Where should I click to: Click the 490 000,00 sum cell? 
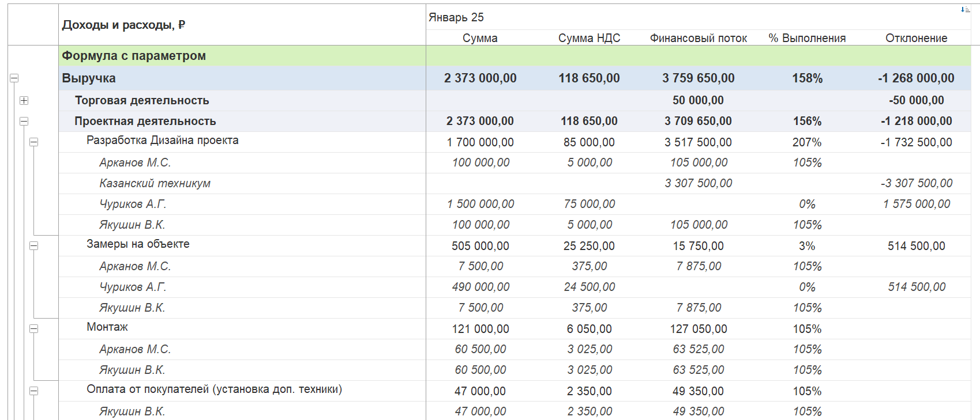480,287
